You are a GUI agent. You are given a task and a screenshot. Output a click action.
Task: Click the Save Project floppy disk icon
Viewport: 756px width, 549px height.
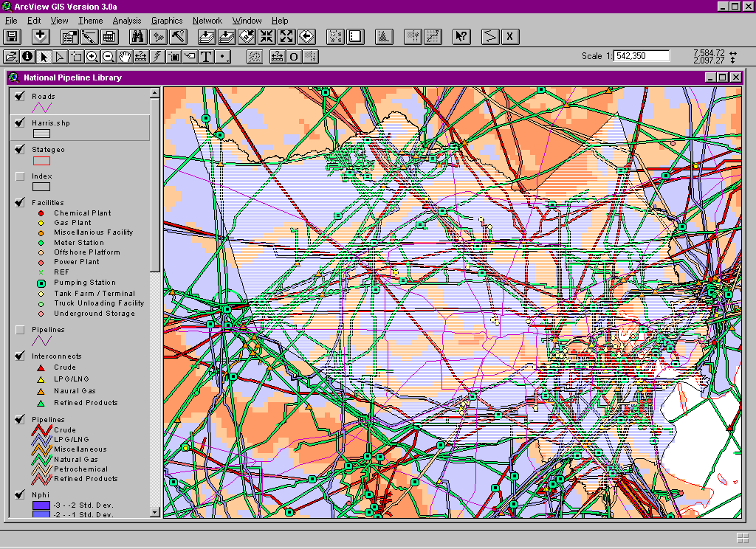pos(12,37)
